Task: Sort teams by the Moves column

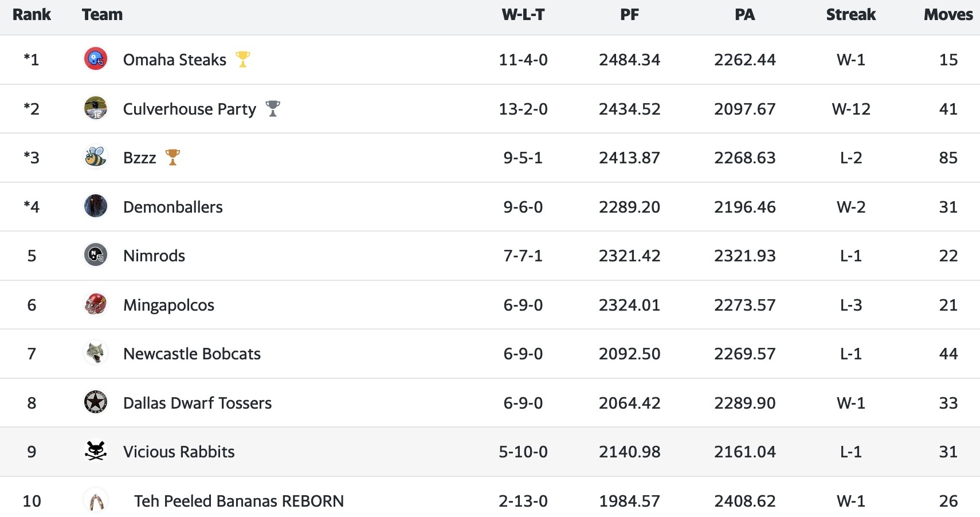Action: [947, 15]
